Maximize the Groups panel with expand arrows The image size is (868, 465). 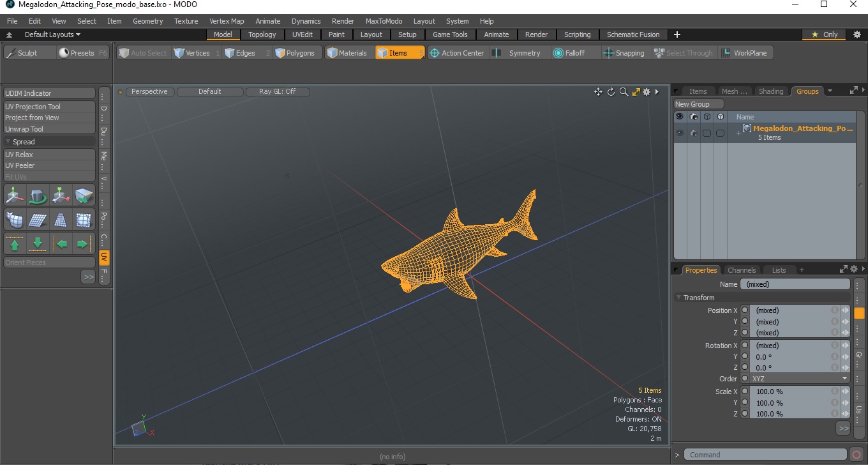click(853, 91)
